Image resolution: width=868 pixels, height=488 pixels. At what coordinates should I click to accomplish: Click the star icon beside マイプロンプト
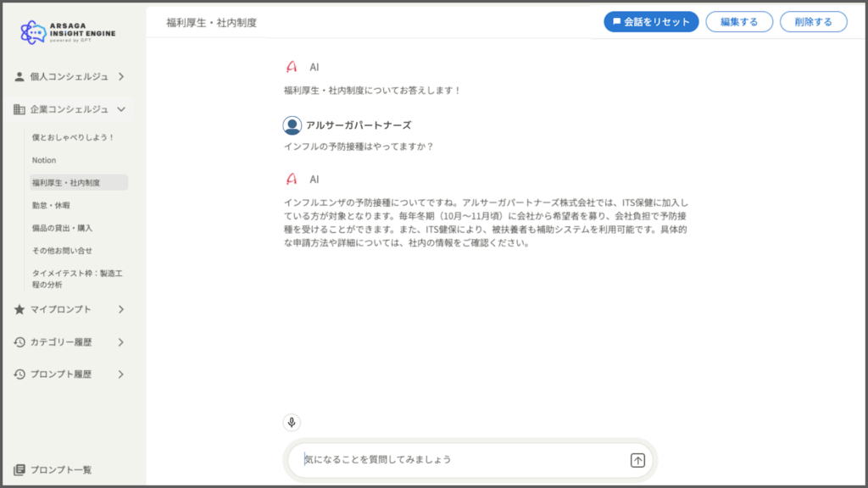(x=19, y=309)
